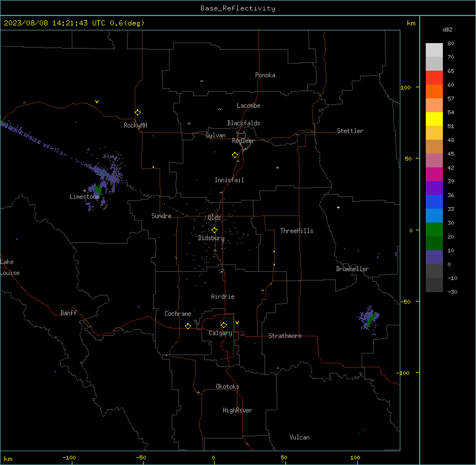Click the Okotoks label
The height and width of the screenshot is (465, 476).
click(x=228, y=387)
